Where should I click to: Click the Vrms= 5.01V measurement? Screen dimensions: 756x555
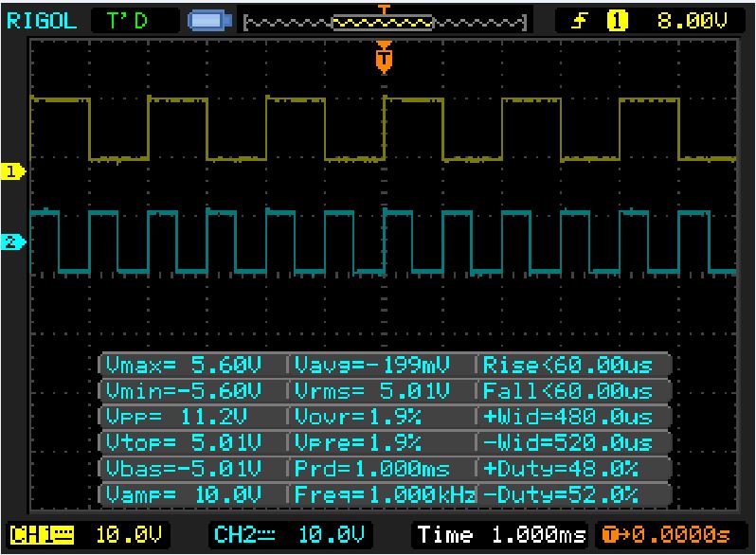tap(372, 390)
